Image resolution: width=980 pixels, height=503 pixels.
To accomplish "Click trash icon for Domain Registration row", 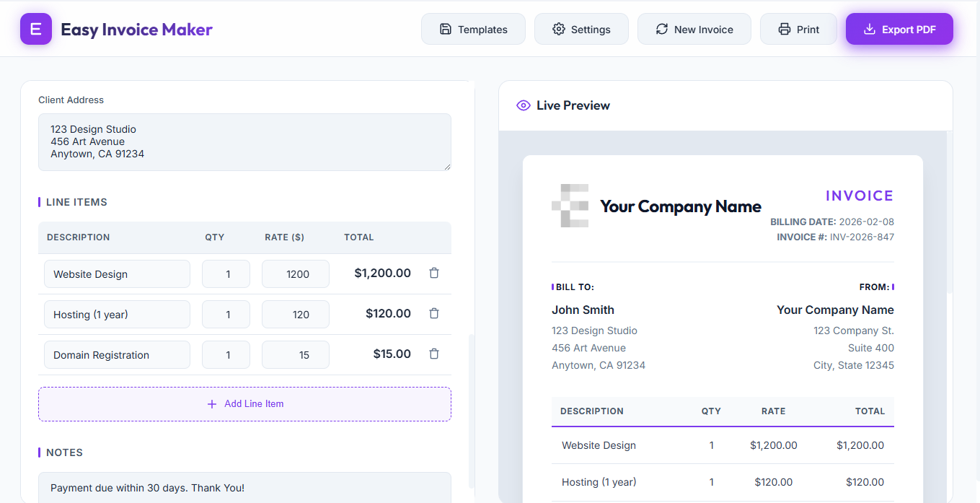I will 434,354.
